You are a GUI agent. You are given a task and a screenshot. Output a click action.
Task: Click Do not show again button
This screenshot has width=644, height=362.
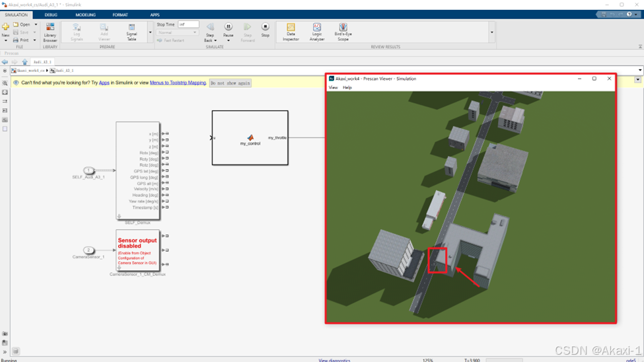(230, 83)
